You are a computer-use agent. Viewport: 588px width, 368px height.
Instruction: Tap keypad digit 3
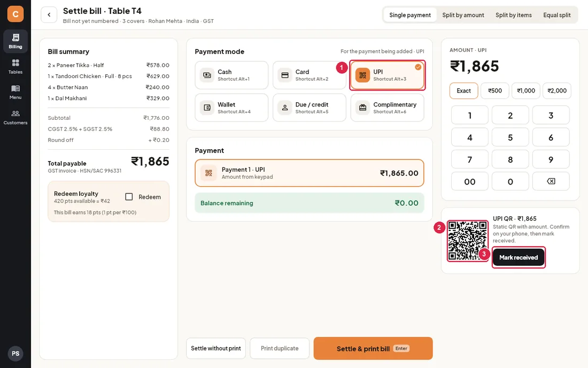[551, 115]
